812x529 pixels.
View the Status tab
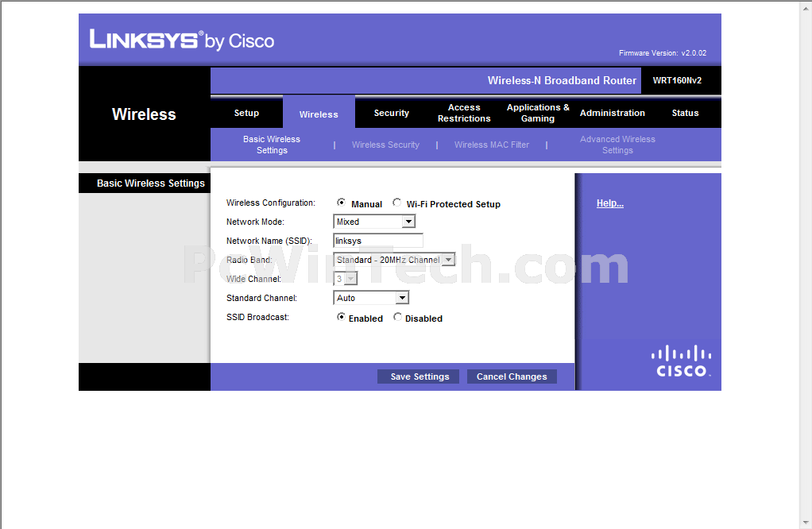685,113
